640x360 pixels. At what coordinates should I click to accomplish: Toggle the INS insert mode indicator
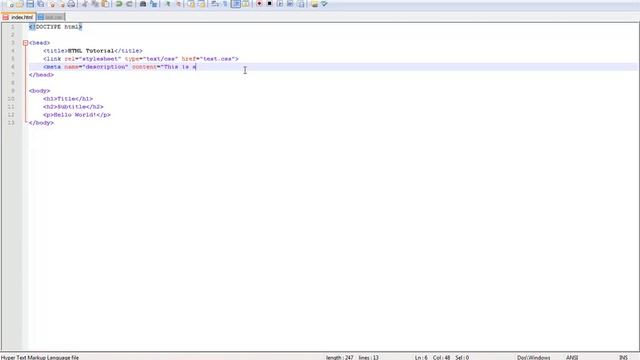tap(623, 357)
